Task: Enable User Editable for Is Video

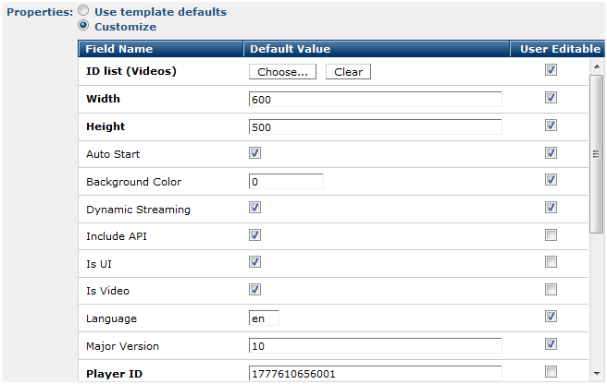Action: tap(551, 290)
